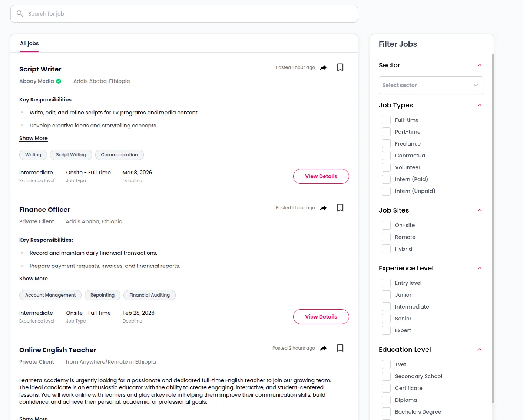This screenshot has width=523, height=420.
Task: Share the Online English Teacher posting
Action: (x=323, y=348)
